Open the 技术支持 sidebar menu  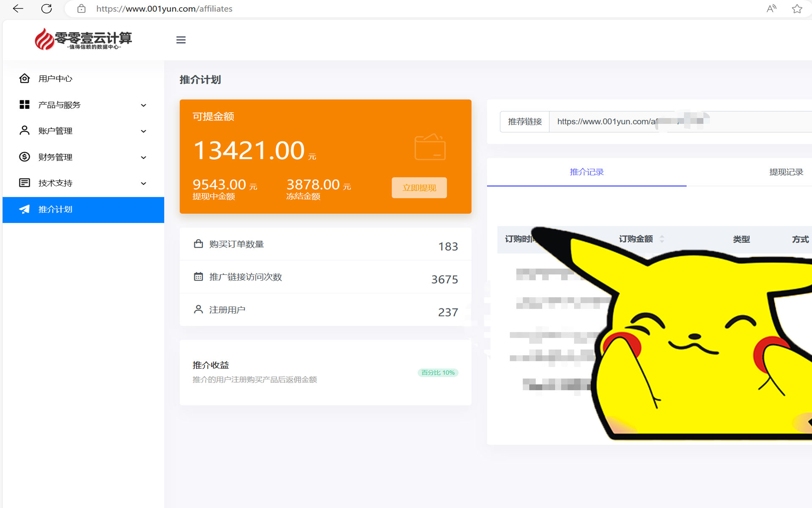tap(83, 183)
